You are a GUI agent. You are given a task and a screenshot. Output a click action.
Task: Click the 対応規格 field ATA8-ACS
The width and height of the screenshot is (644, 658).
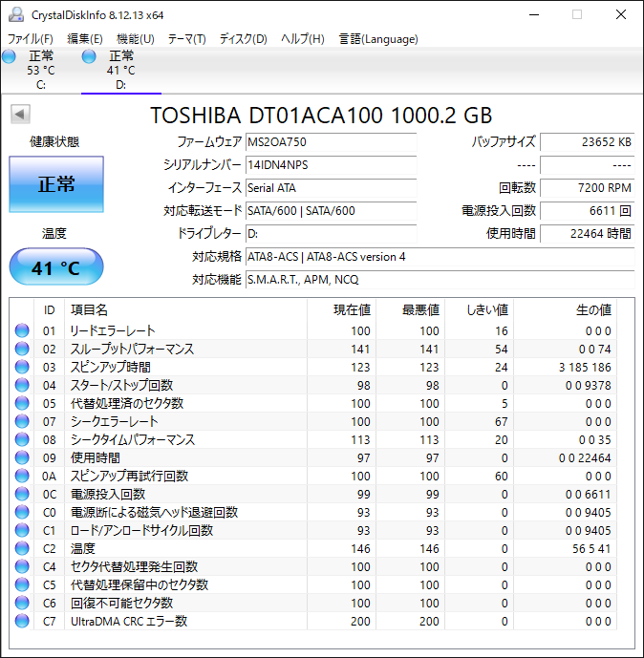[440, 256]
